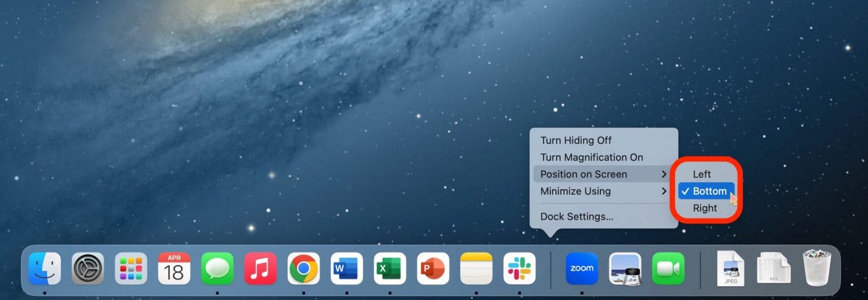Choose Turn Magnification On

[591, 157]
